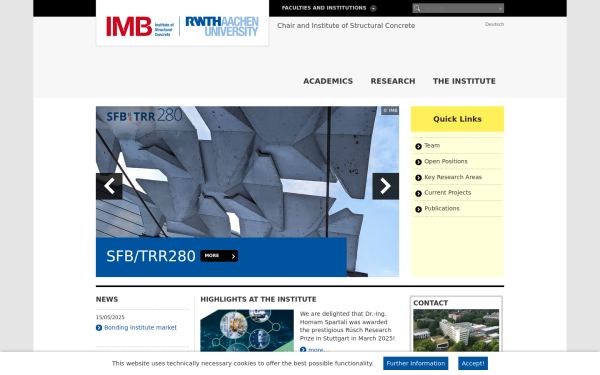Open the Open Positions quick link

pos(446,161)
